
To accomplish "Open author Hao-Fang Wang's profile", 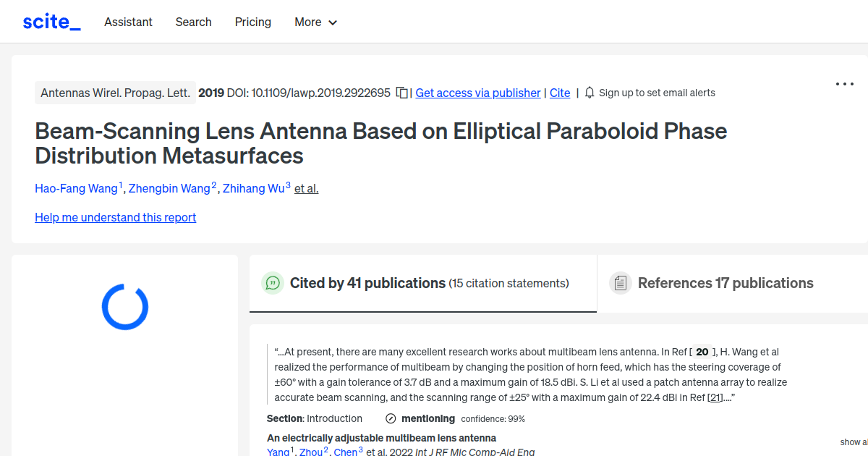I will click(76, 188).
